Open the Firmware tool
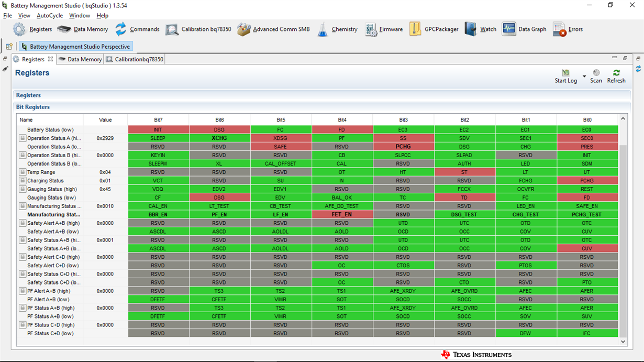 (384, 29)
